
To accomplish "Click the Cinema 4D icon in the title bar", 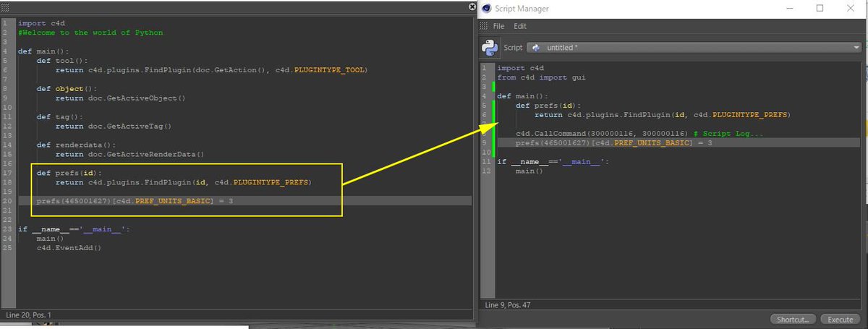I will [486, 9].
